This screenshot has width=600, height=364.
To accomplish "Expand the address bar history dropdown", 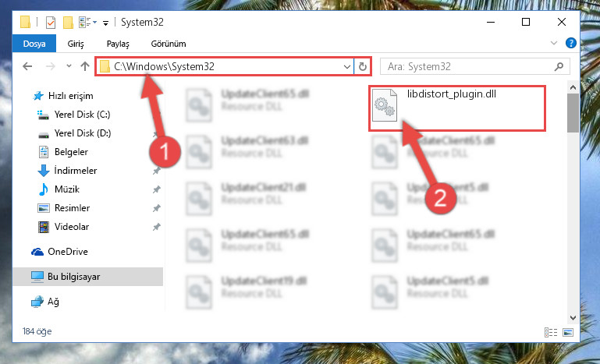I will point(346,67).
